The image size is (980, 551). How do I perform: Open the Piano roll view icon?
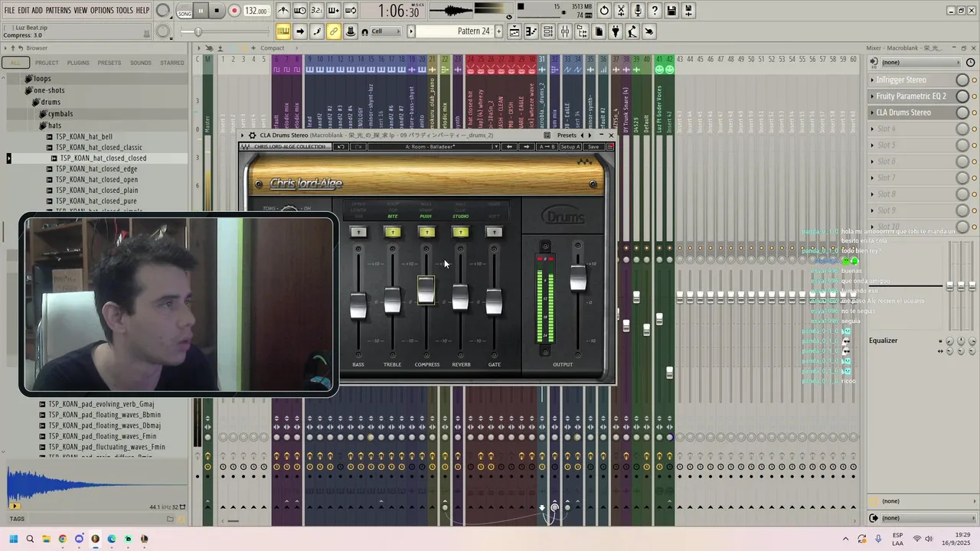click(x=531, y=31)
